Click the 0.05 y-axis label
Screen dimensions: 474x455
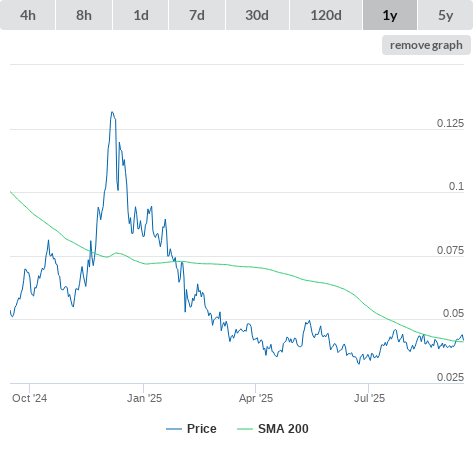[x=453, y=313]
